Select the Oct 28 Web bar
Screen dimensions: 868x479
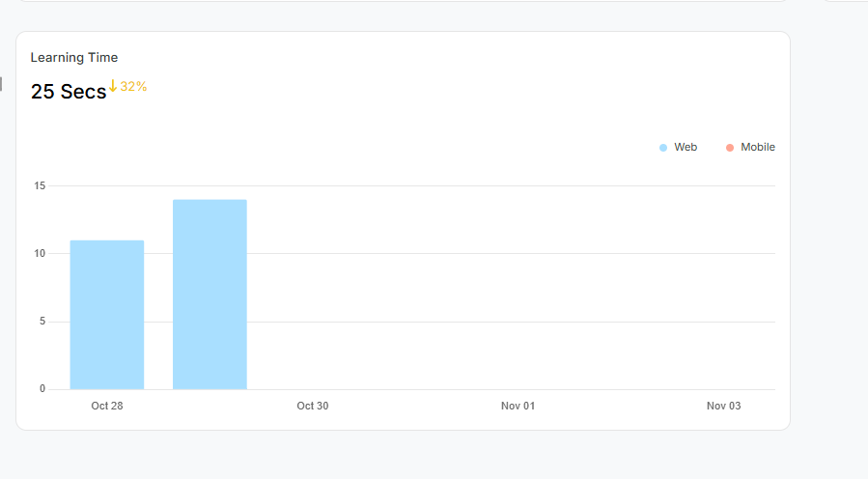[x=107, y=315]
